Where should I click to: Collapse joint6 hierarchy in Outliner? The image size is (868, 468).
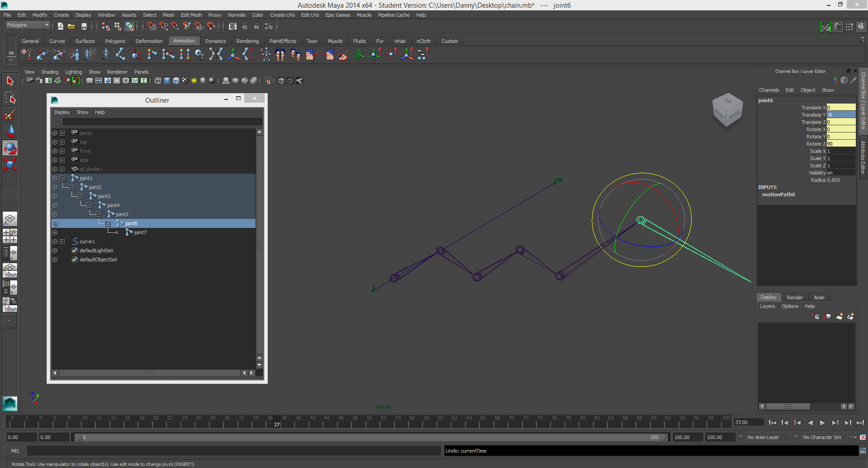[x=108, y=223]
